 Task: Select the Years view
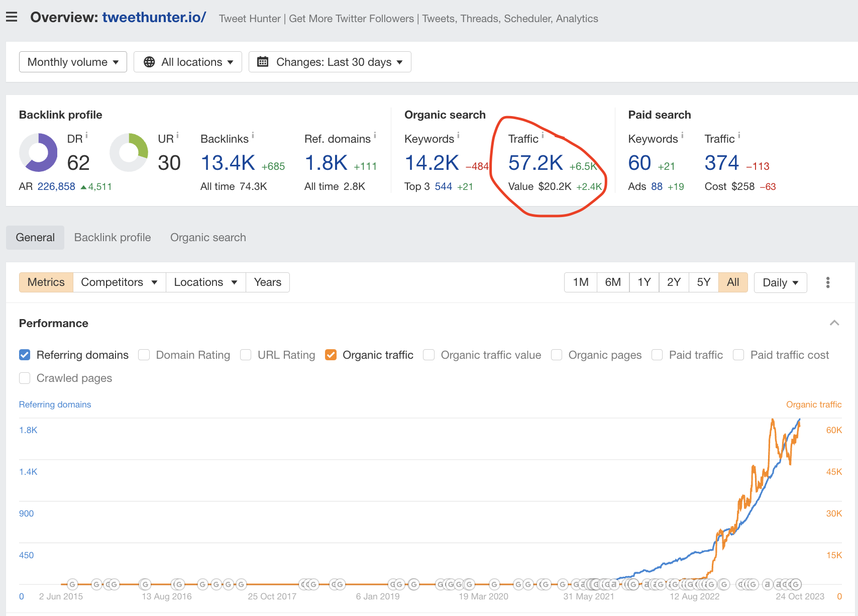(268, 282)
